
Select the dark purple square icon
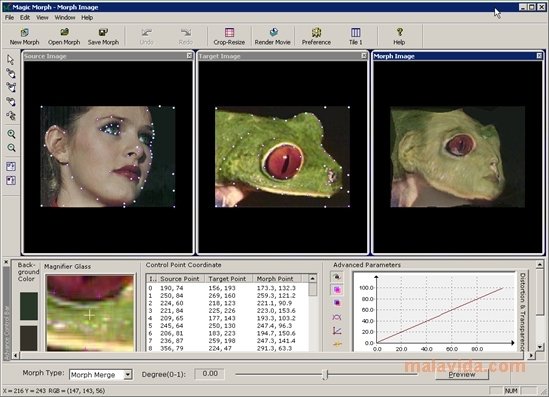337,303
